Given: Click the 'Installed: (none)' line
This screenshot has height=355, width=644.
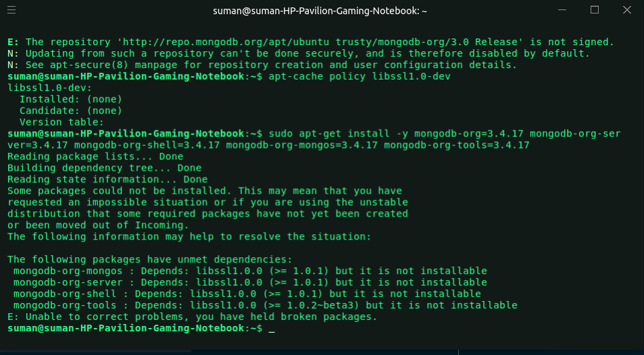Looking at the screenshot, I should (x=70, y=99).
